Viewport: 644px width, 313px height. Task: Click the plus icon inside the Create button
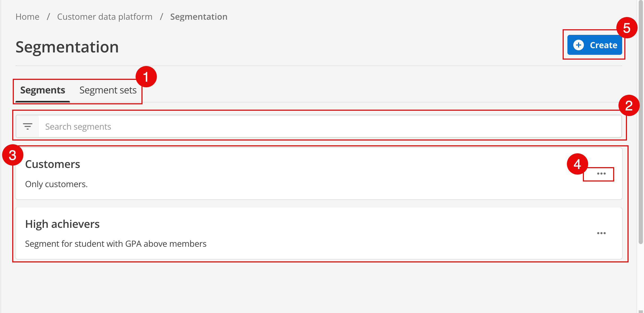(x=579, y=45)
